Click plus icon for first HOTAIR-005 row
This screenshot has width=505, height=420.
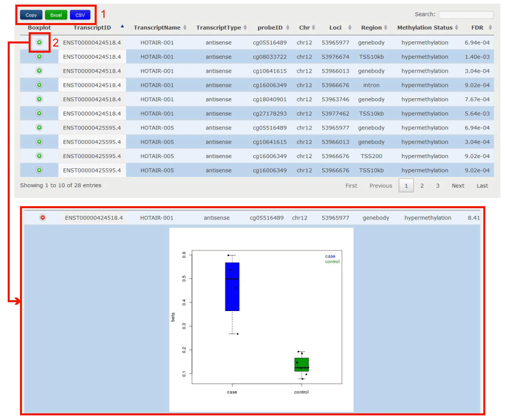[39, 127]
